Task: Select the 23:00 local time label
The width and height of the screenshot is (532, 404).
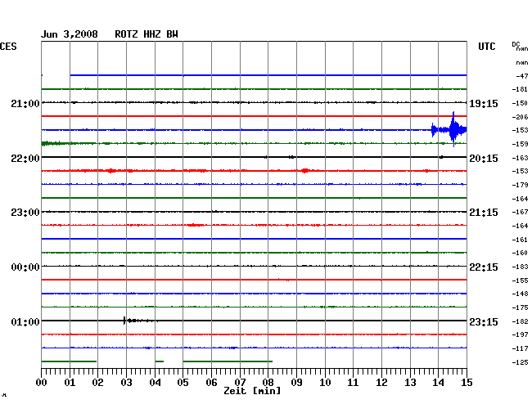Action: click(25, 213)
